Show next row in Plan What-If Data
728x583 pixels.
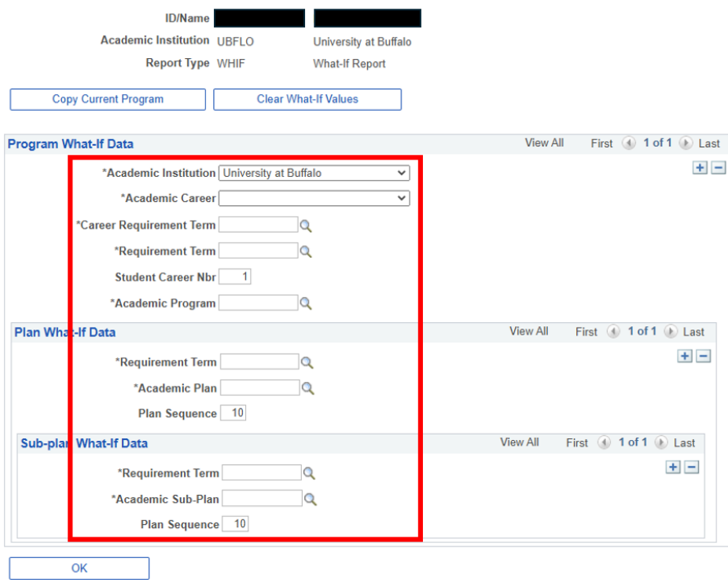coord(671,332)
